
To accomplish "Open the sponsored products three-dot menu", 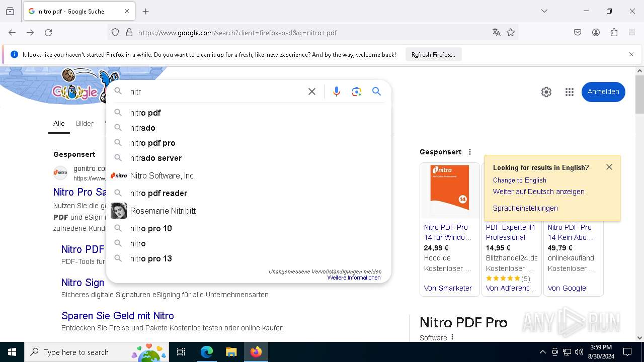I will pos(470,152).
